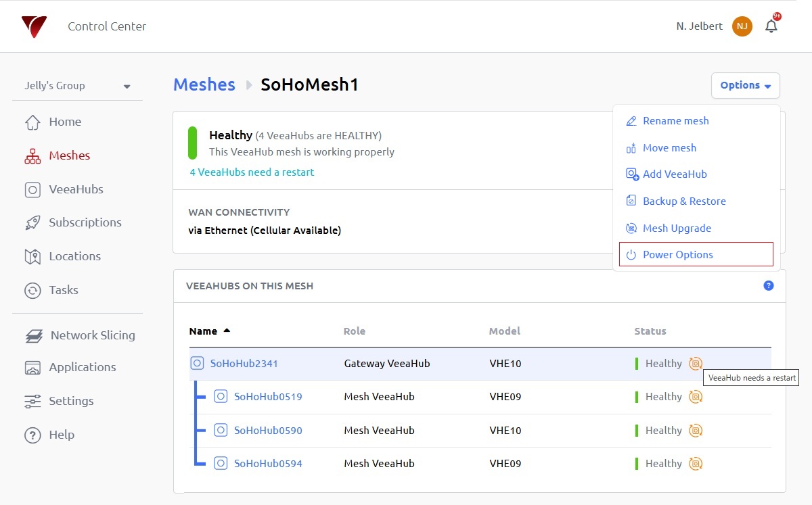Click the Veea logo in header
This screenshot has width=812, height=505.
34,26
